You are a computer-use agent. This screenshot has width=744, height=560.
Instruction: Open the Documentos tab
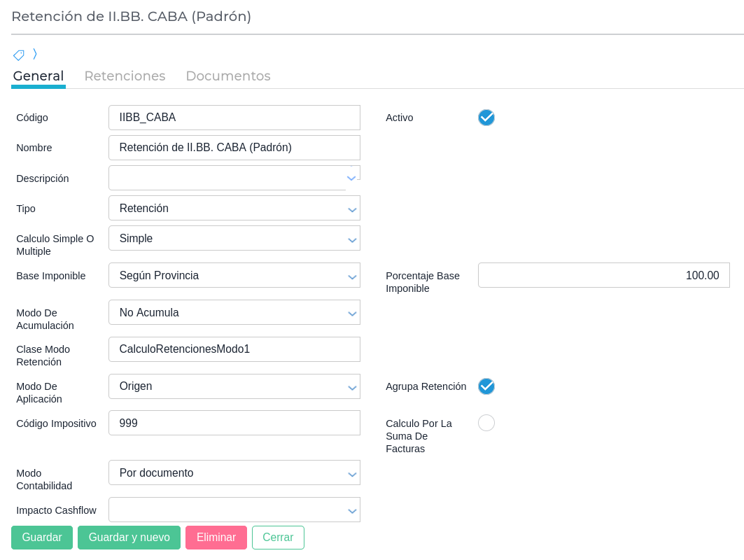[227, 76]
